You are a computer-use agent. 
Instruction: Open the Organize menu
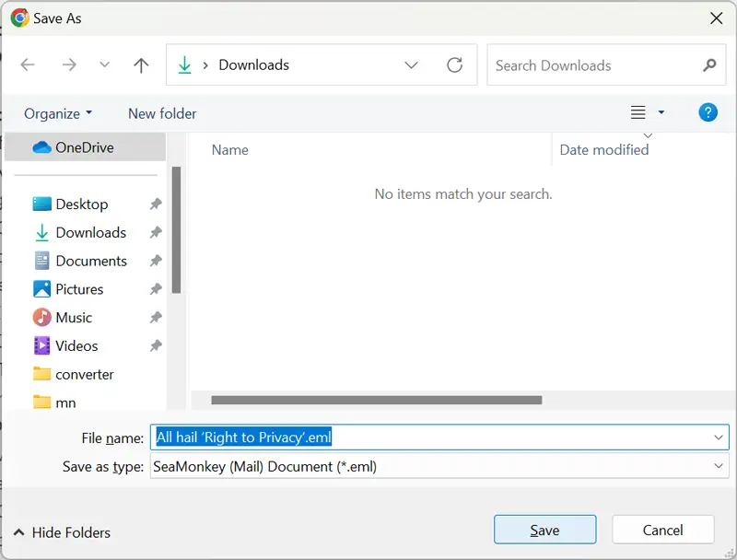tap(58, 113)
